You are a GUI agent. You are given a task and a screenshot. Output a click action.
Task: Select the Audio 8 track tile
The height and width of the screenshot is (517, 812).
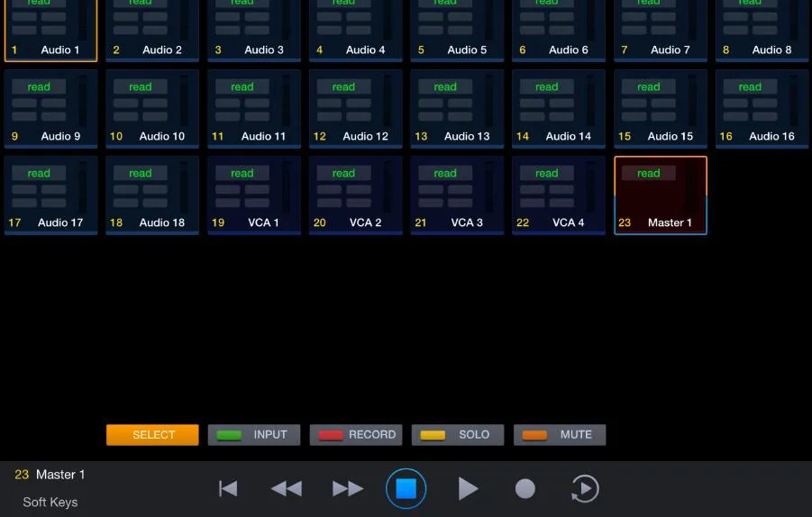pos(762,31)
